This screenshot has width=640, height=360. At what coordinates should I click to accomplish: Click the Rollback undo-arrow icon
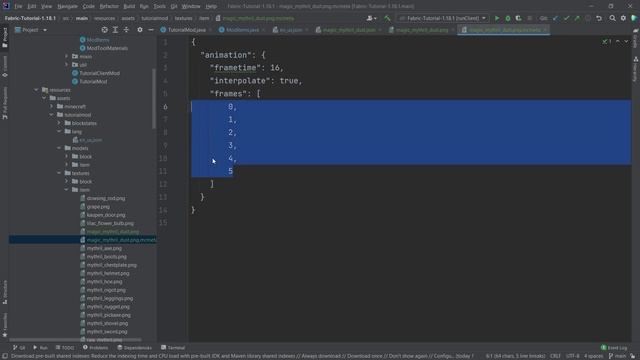tap(599, 18)
